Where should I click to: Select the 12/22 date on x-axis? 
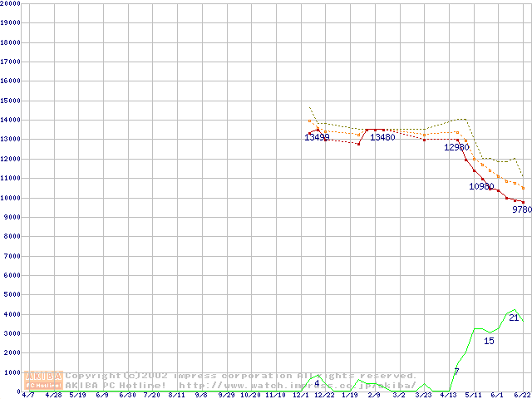point(324,395)
